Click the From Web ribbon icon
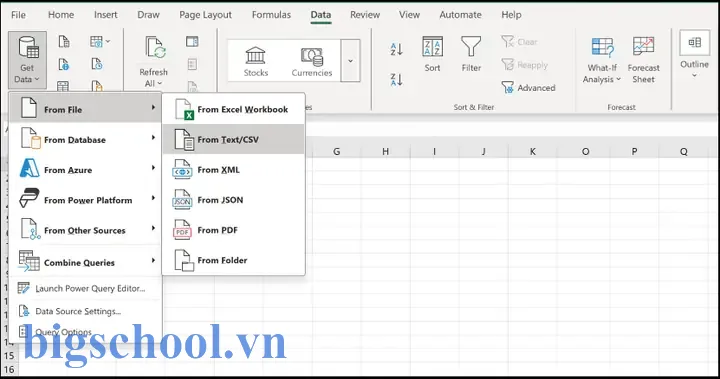 (x=64, y=64)
